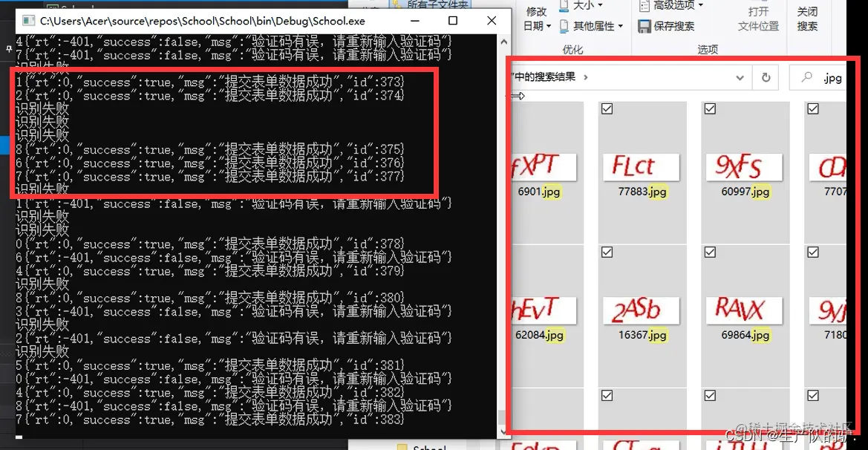Open the School.exe console window system icon
Screen dimensions: 868x450
(x=28, y=21)
